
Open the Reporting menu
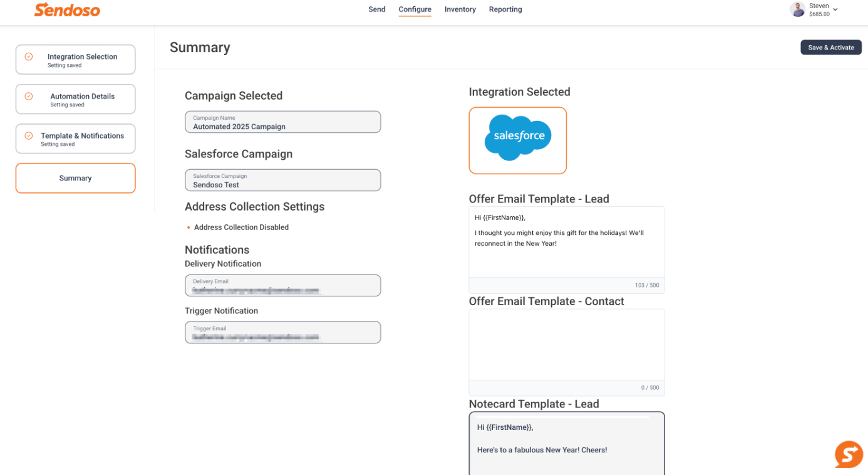505,9
